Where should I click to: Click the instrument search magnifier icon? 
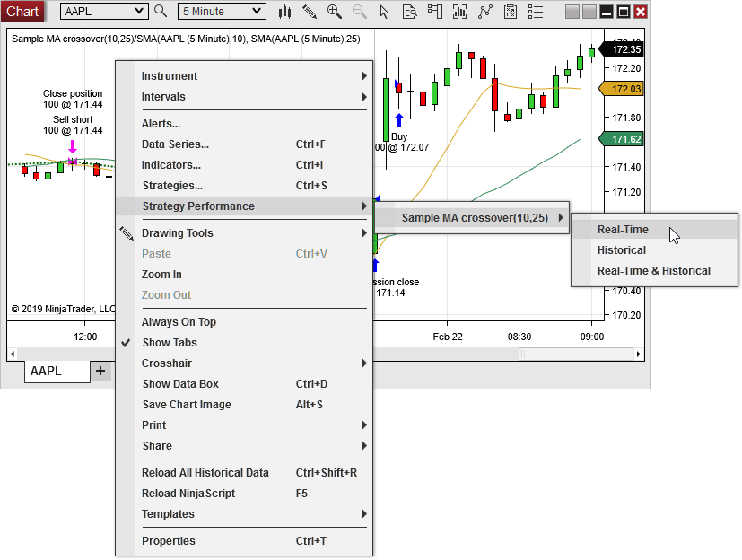161,12
